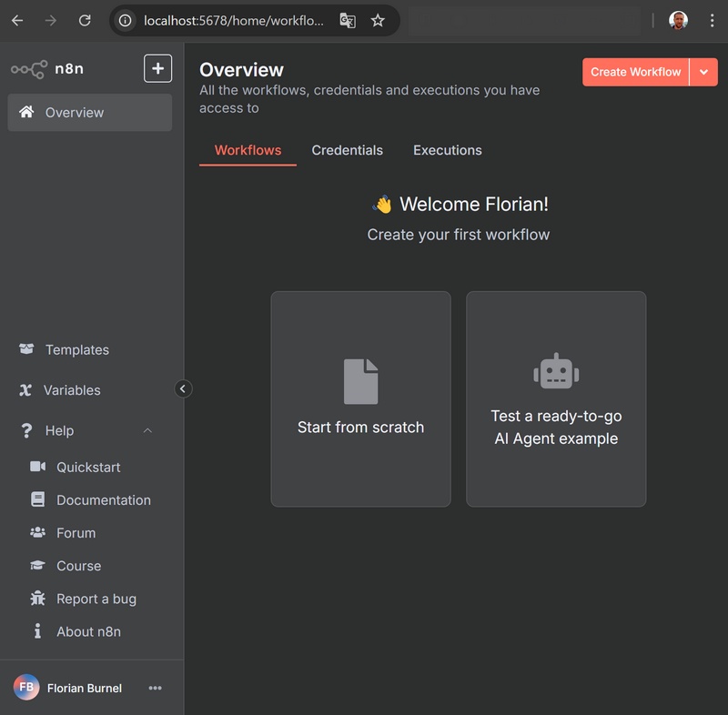
Task: Open the ready-to-go AI Agent example
Action: 556,398
